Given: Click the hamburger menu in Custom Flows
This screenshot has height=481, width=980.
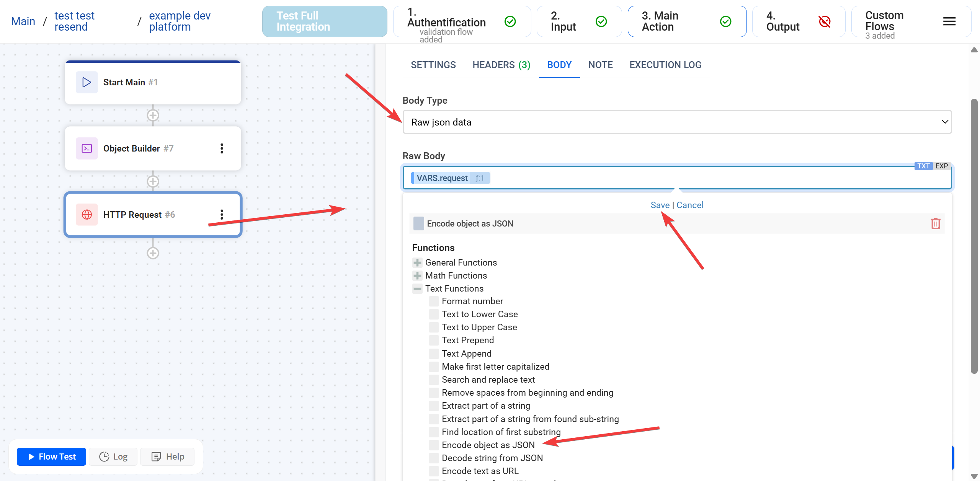Looking at the screenshot, I should [x=949, y=21].
